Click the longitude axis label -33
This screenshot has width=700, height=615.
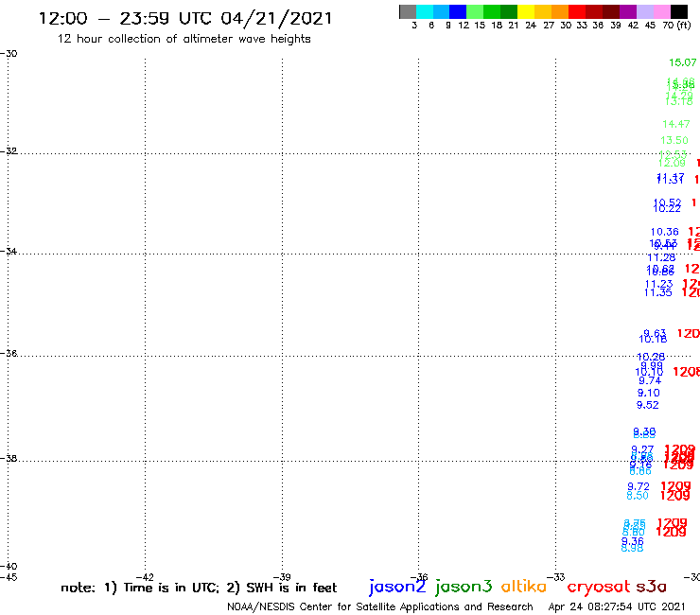coord(556,577)
